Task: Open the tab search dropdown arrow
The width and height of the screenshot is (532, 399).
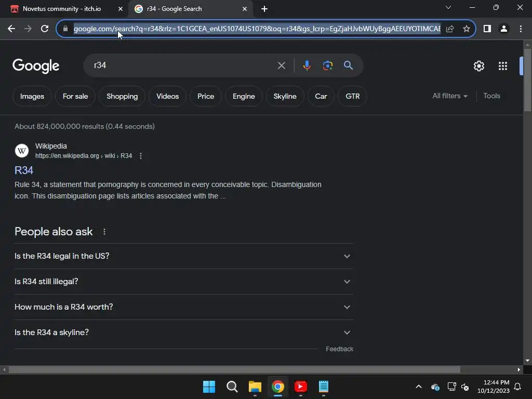Action: click(448, 7)
